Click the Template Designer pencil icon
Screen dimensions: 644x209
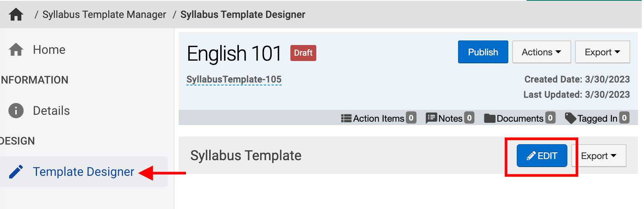[16, 172]
